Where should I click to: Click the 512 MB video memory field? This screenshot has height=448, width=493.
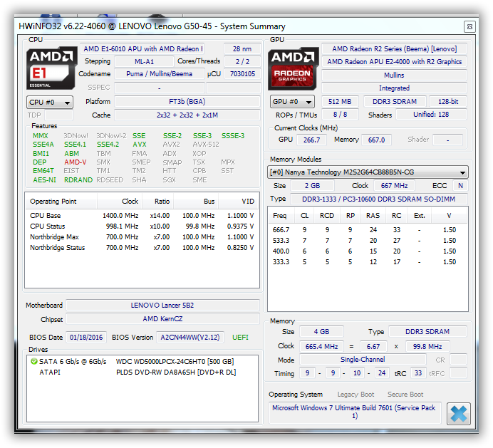(x=340, y=102)
